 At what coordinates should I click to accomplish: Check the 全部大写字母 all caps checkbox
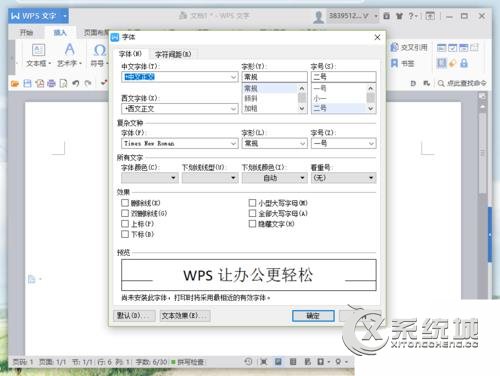tap(252, 213)
